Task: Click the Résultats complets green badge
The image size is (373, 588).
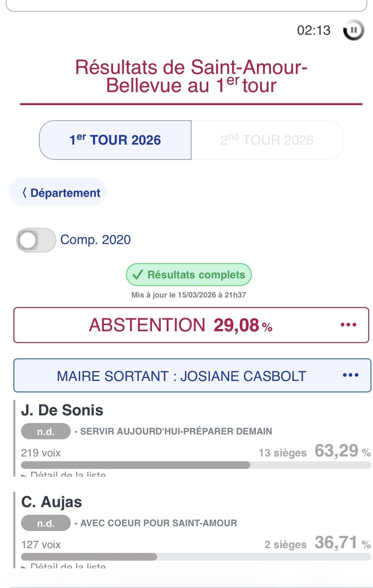Action: point(189,275)
